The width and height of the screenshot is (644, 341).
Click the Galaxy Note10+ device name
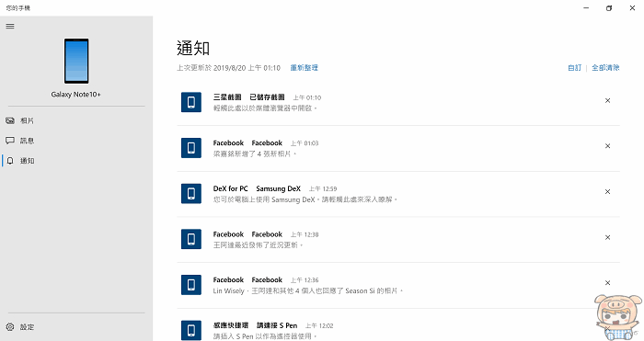coord(76,95)
